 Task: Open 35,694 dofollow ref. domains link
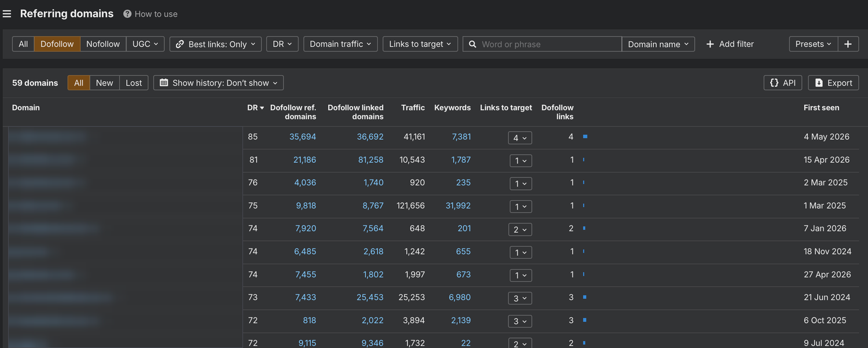coord(303,137)
